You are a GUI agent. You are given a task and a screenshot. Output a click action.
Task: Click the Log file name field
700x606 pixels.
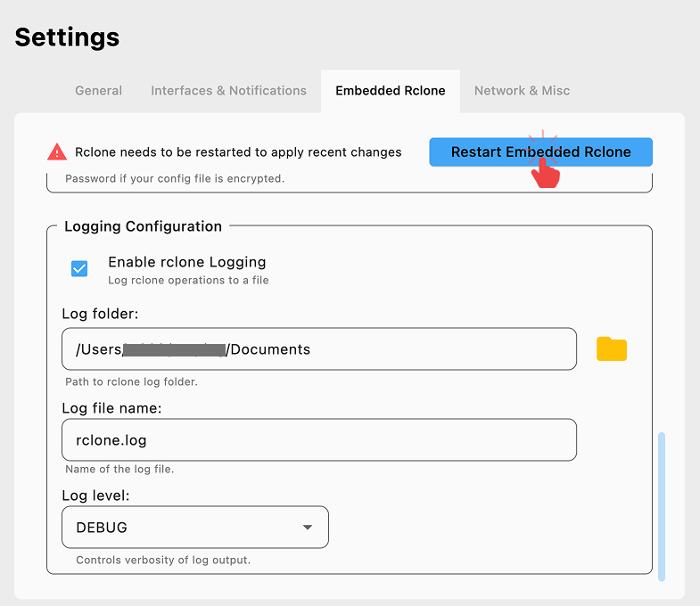319,440
